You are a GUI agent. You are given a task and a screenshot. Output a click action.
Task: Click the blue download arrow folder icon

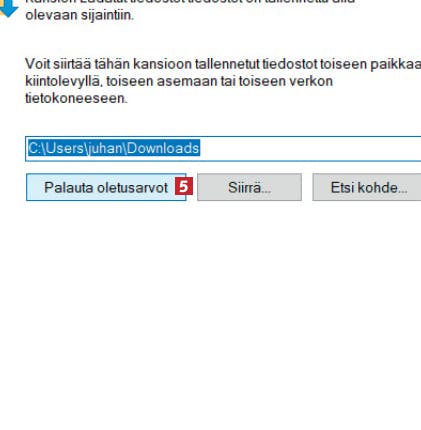point(7,8)
